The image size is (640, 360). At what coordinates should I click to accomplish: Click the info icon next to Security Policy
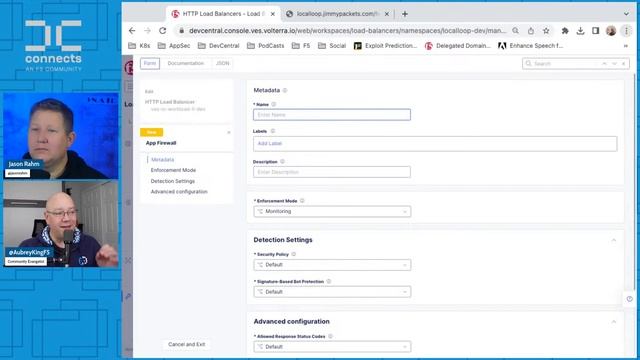[x=293, y=254]
